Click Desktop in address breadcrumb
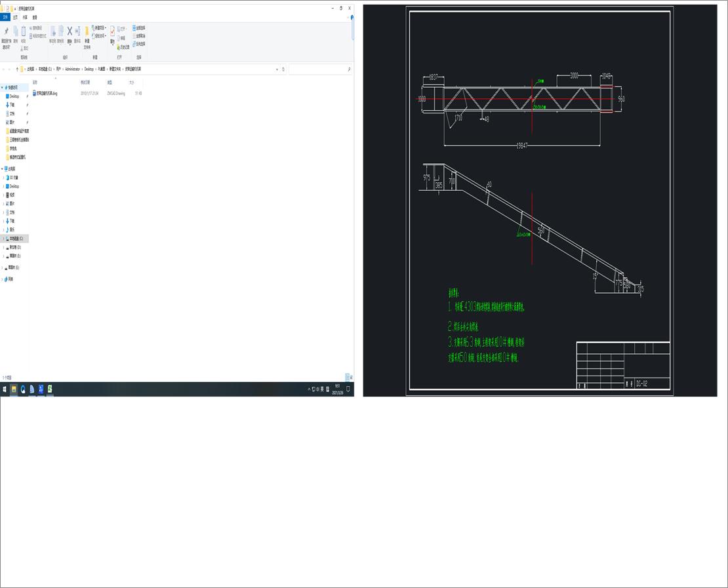The image size is (728, 588). point(89,69)
